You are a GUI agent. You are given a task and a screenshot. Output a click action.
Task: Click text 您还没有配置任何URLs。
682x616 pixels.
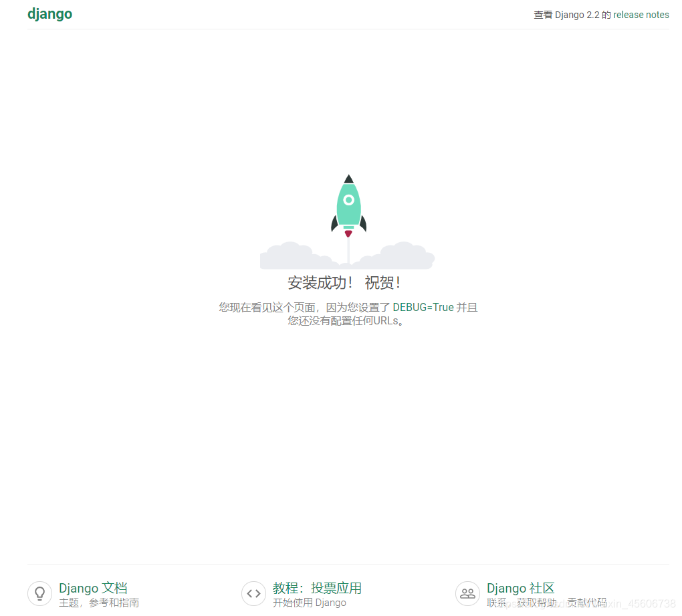coord(346,320)
